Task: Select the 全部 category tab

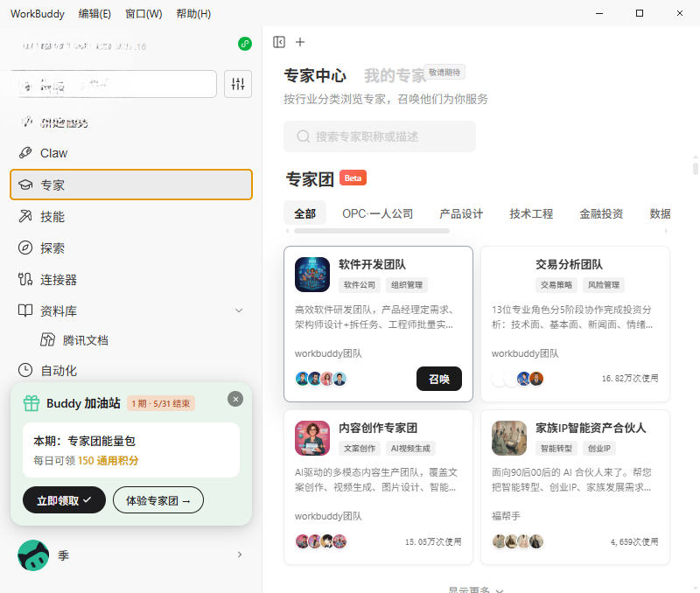Action: (x=304, y=213)
